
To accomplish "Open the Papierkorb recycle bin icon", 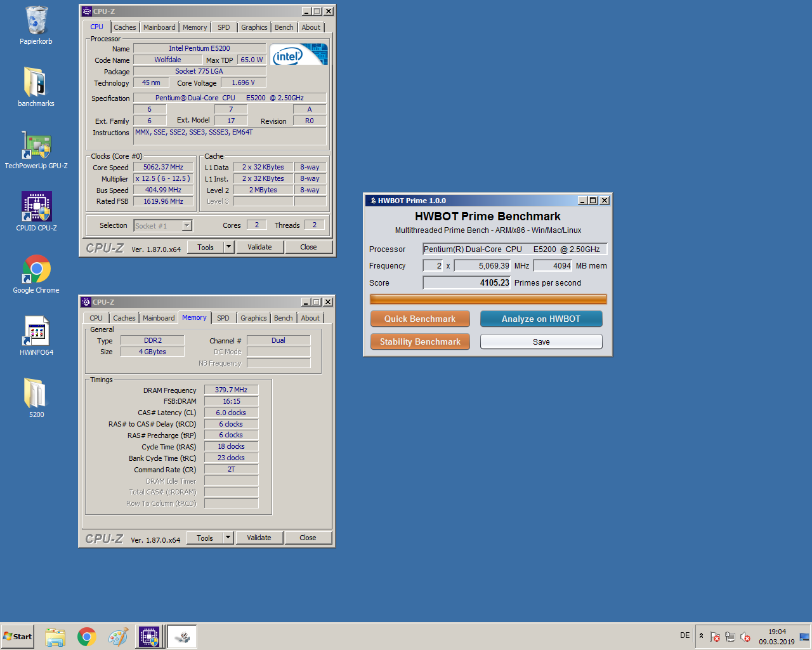I will point(36,25).
